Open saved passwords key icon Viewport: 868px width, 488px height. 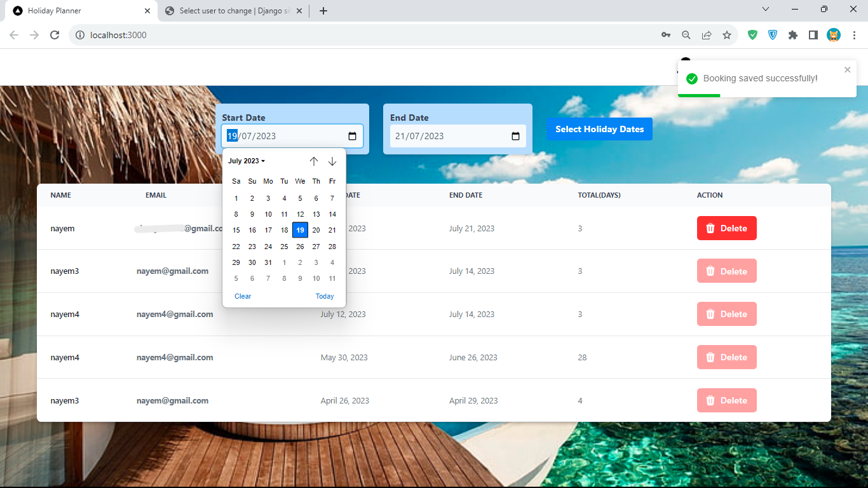(x=666, y=35)
